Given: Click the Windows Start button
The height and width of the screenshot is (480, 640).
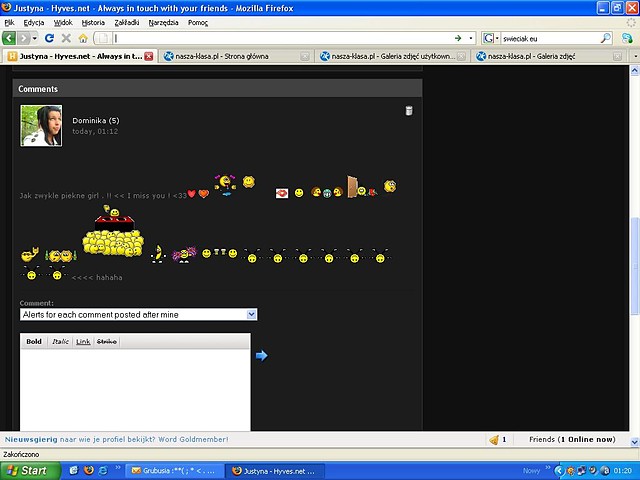Looking at the screenshot, I should point(29,471).
